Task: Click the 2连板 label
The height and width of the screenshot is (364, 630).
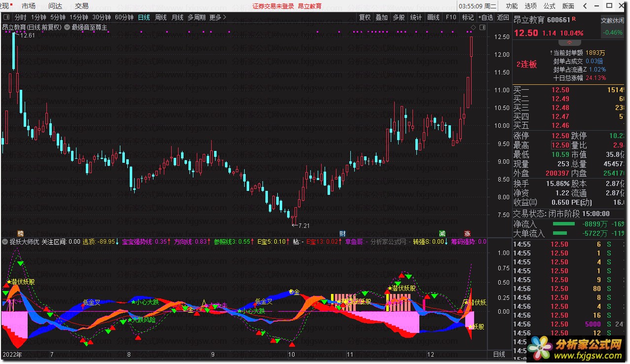Action: [526, 64]
